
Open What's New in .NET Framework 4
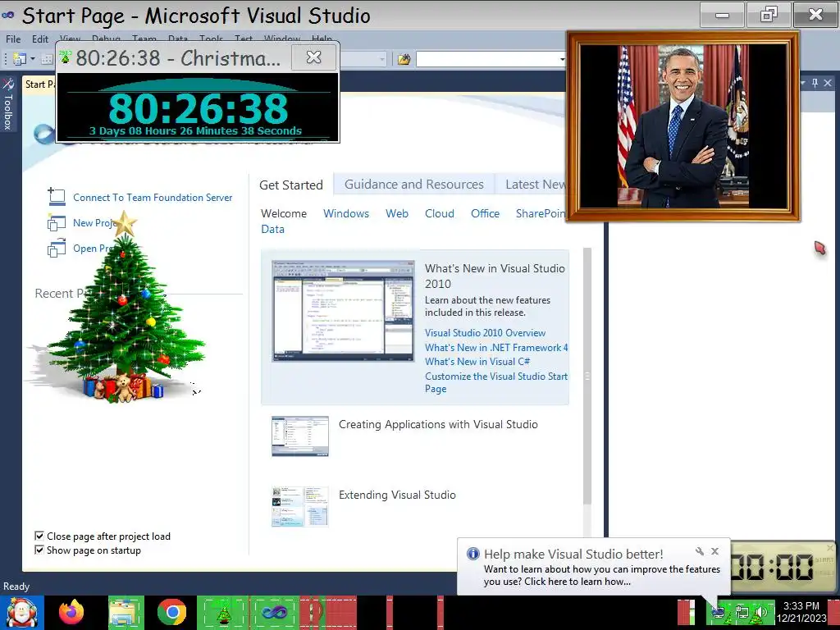pos(496,348)
